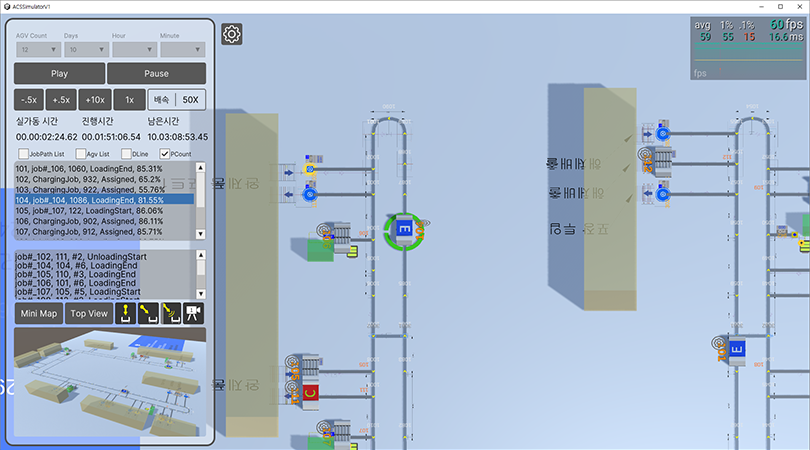The height and width of the screenshot is (450, 810).
Task: Uncheck the PCount checkbox
Action: click(166, 154)
